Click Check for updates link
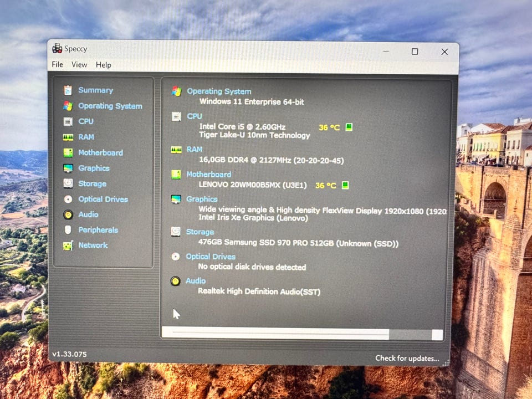Image resolution: width=532 pixels, height=399 pixels. pos(407,359)
